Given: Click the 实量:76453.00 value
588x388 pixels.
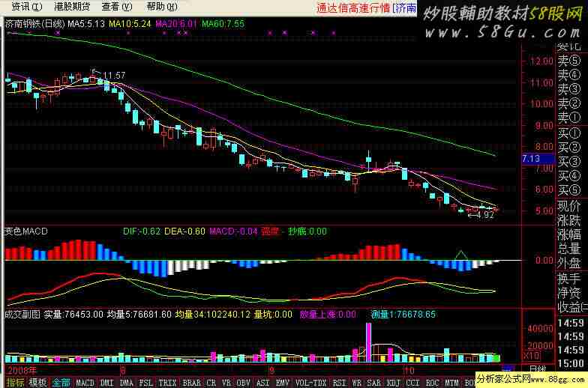Looking at the screenshot, I should pyautogui.click(x=73, y=315).
